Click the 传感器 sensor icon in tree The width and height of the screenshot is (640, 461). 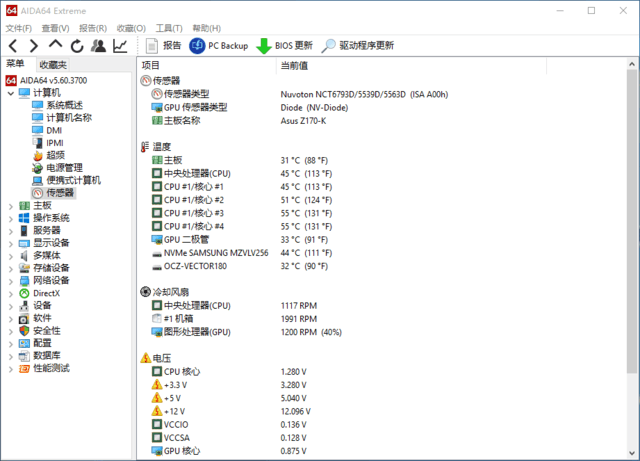tap(38, 193)
